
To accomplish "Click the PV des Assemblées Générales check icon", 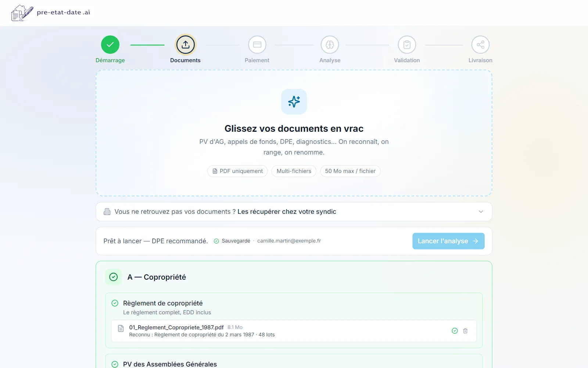I will click(115, 364).
